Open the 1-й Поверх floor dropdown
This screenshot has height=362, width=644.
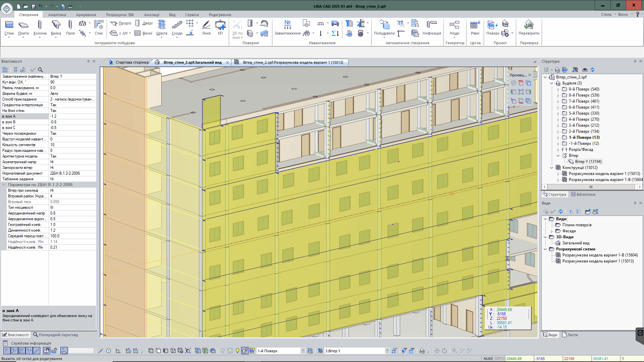(x=303, y=351)
